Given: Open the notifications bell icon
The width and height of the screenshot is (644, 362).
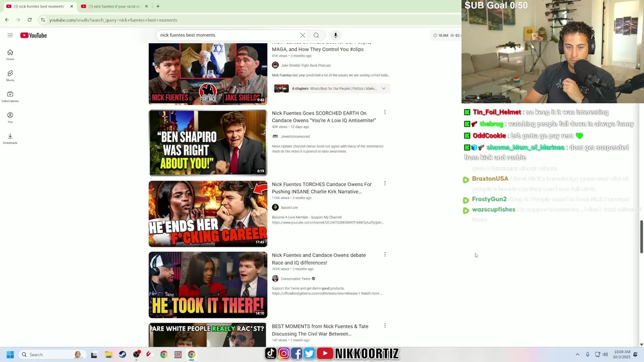Looking at the screenshot, I should click(x=636, y=354).
